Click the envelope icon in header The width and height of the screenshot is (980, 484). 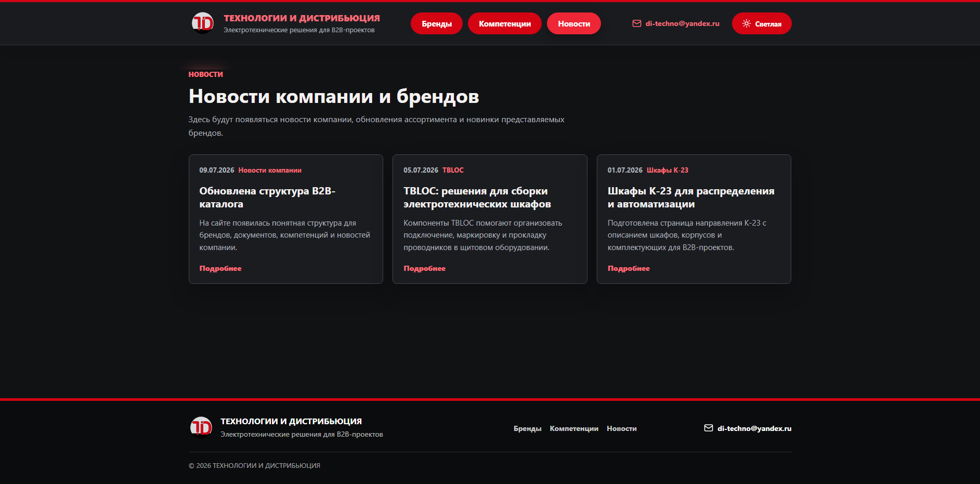point(636,23)
